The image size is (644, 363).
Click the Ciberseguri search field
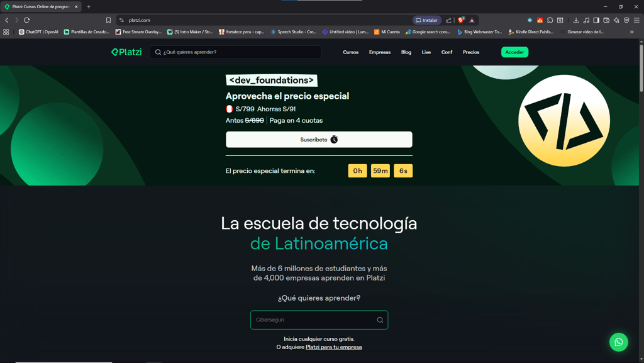[x=319, y=320]
